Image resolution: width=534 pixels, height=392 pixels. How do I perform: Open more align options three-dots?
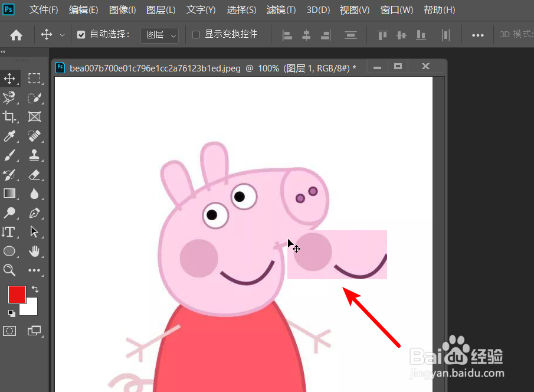(x=477, y=35)
